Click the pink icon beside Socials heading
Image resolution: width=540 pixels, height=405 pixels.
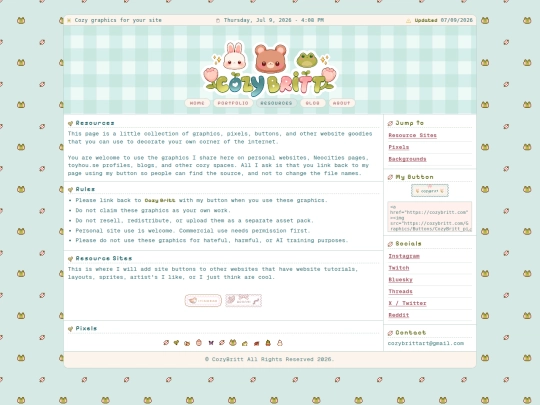tap(390, 244)
